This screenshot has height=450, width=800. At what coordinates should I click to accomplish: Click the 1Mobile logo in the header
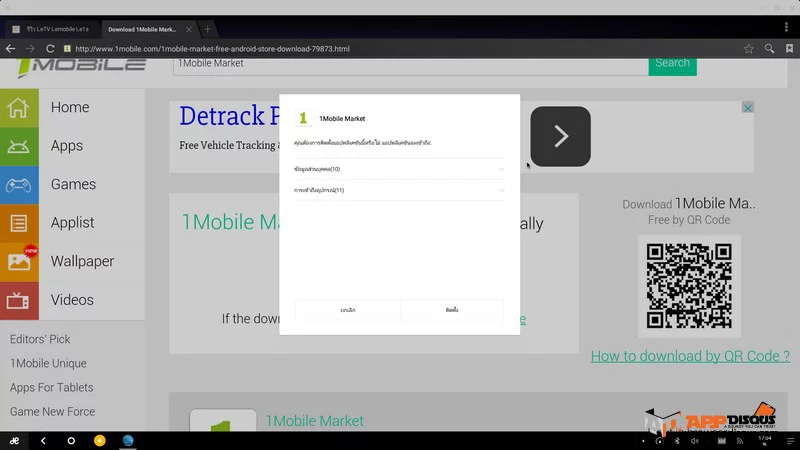coord(82,66)
